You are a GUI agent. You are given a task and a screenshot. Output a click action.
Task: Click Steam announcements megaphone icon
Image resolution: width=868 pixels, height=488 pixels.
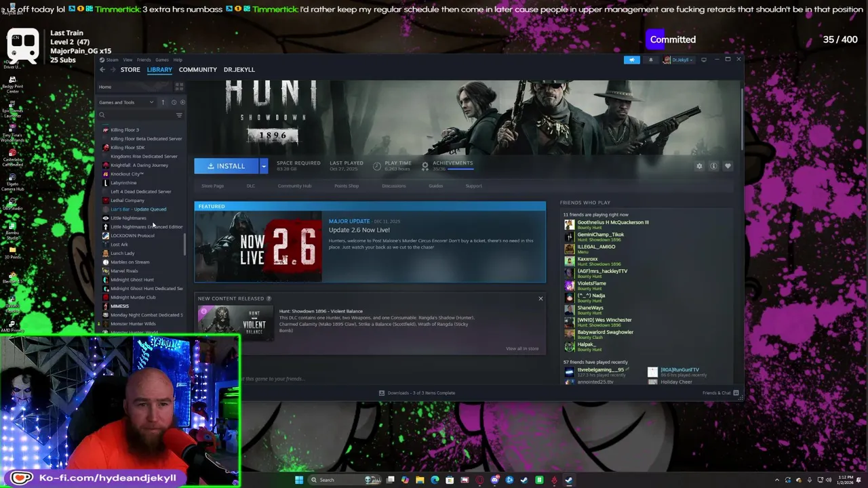tap(631, 60)
